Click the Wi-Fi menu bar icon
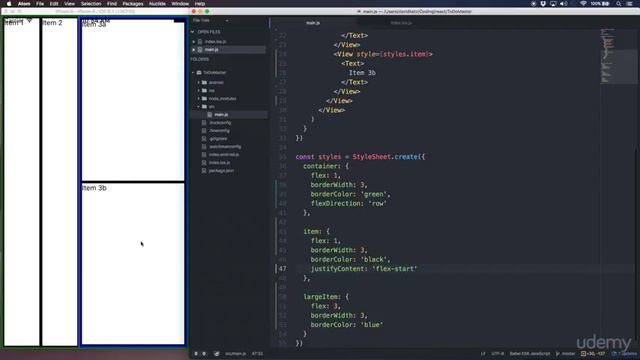The image size is (640, 360). click(583, 4)
